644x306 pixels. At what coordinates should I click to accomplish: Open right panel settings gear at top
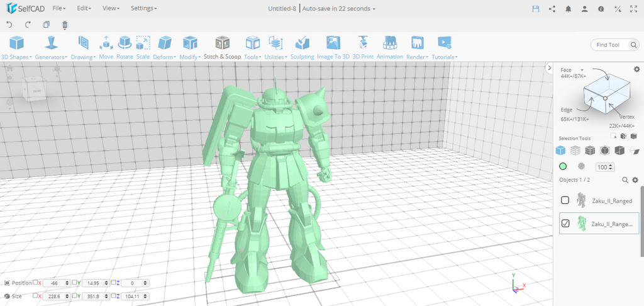pyautogui.click(x=636, y=69)
